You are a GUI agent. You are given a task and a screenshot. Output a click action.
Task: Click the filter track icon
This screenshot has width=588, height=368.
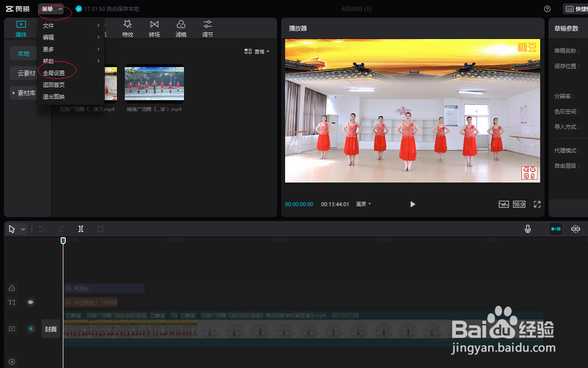(x=12, y=288)
